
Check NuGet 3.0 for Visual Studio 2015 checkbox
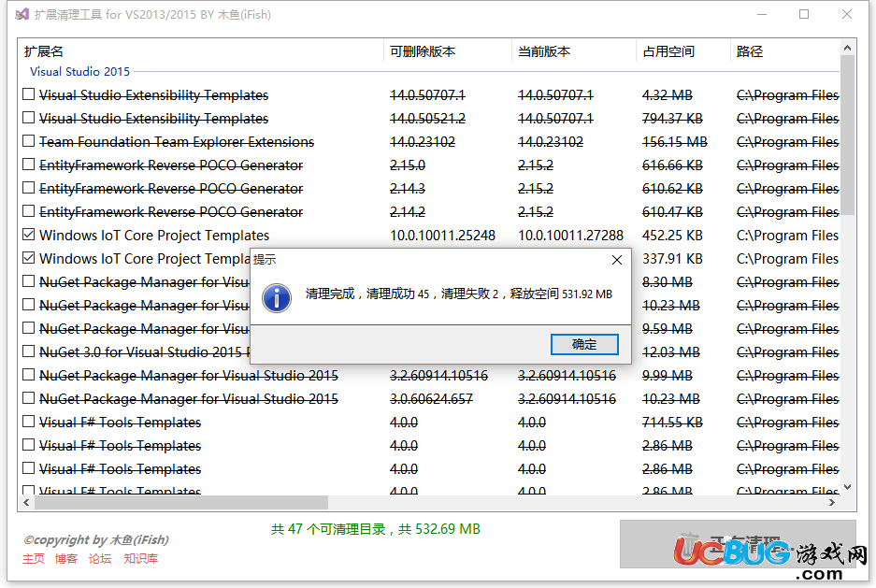coord(28,351)
